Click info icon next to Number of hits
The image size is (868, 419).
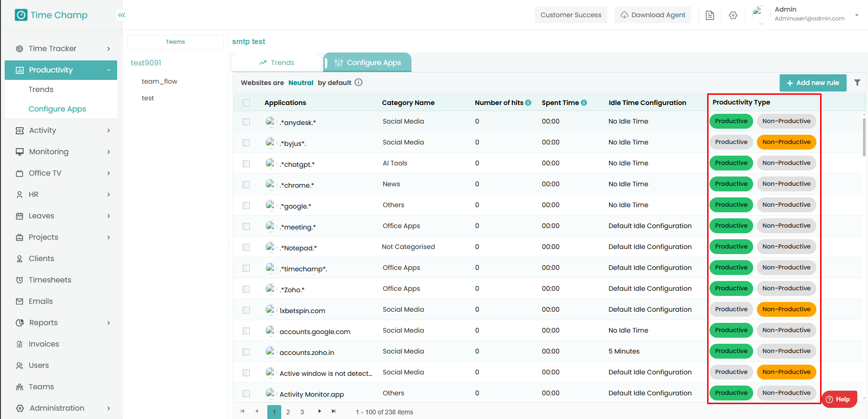click(x=528, y=103)
